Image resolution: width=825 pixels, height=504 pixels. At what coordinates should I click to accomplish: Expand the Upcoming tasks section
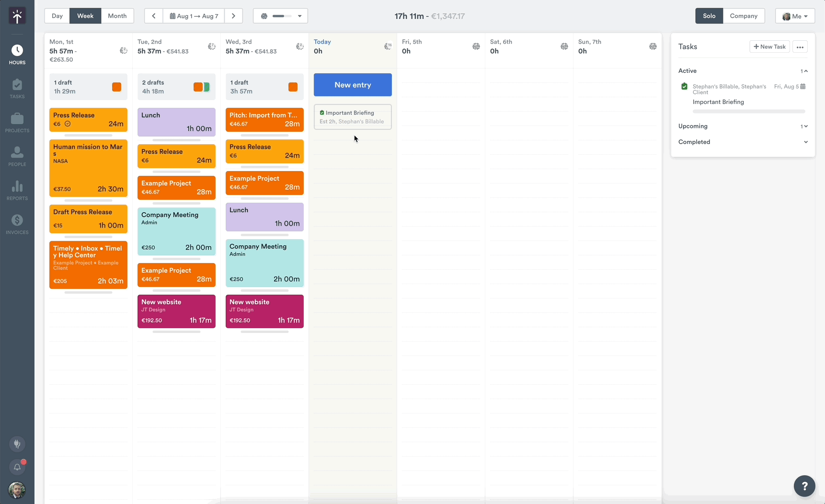point(805,126)
